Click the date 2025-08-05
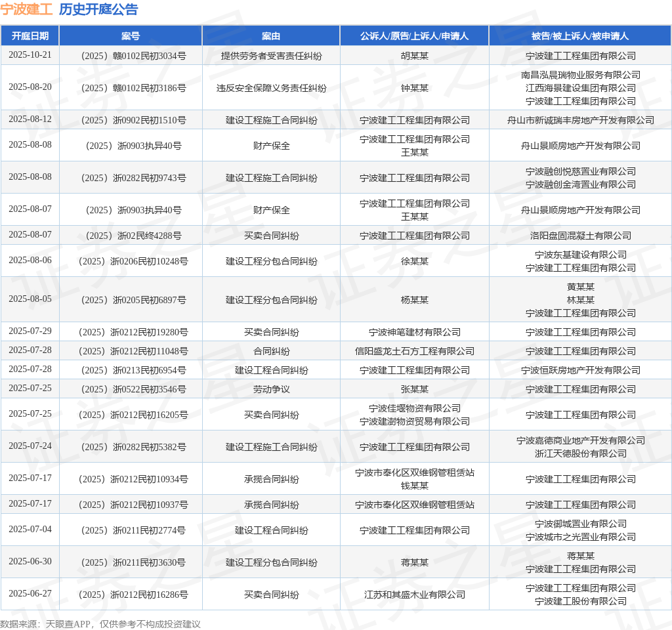 pos(30,299)
